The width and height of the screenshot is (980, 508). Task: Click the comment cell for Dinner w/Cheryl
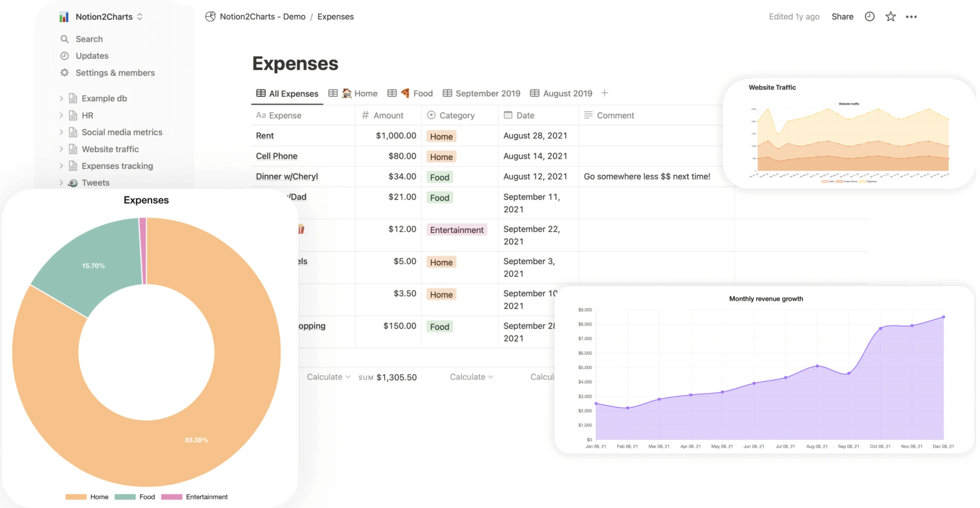[648, 176]
